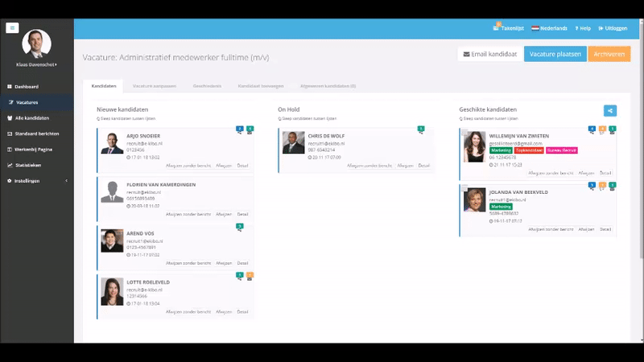Open Willemijn van Zwieten's orange comment counter icon
Screen dimensions: 644x362
[x=602, y=130]
